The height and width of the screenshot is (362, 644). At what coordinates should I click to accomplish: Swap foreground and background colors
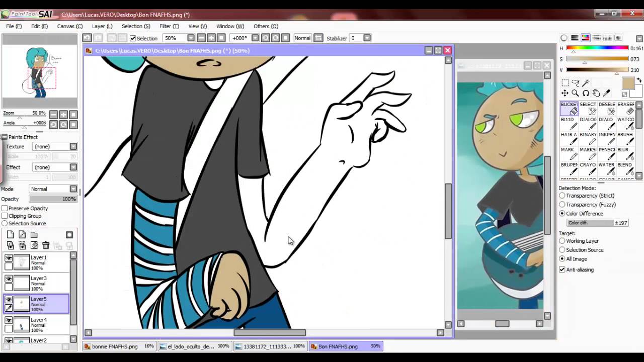coord(639,80)
